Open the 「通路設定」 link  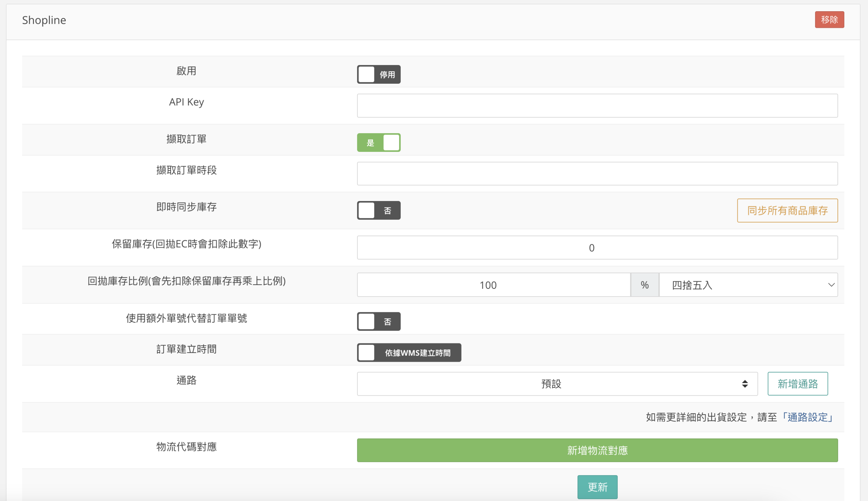coord(807,417)
